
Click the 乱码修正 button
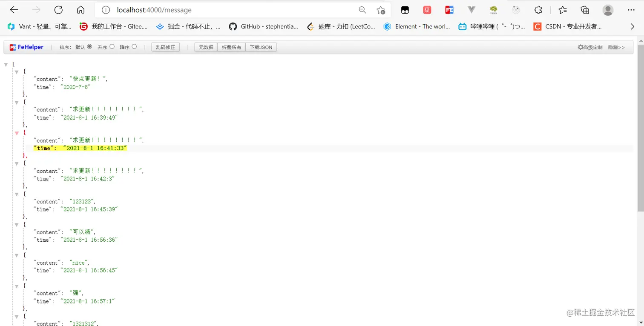166,47
